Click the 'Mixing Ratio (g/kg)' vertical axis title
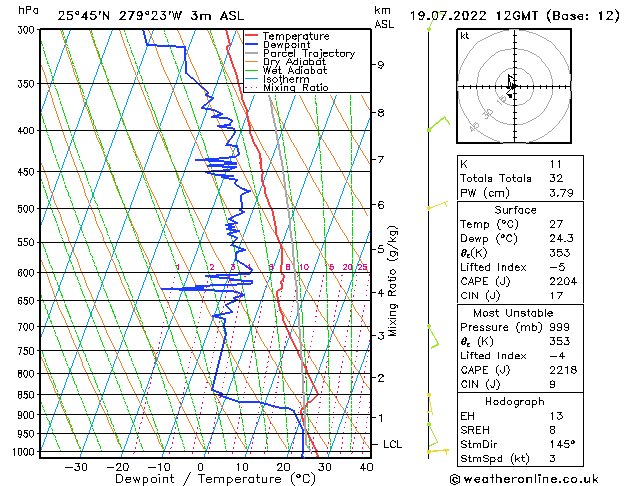The image size is (629, 486). [x=392, y=281]
